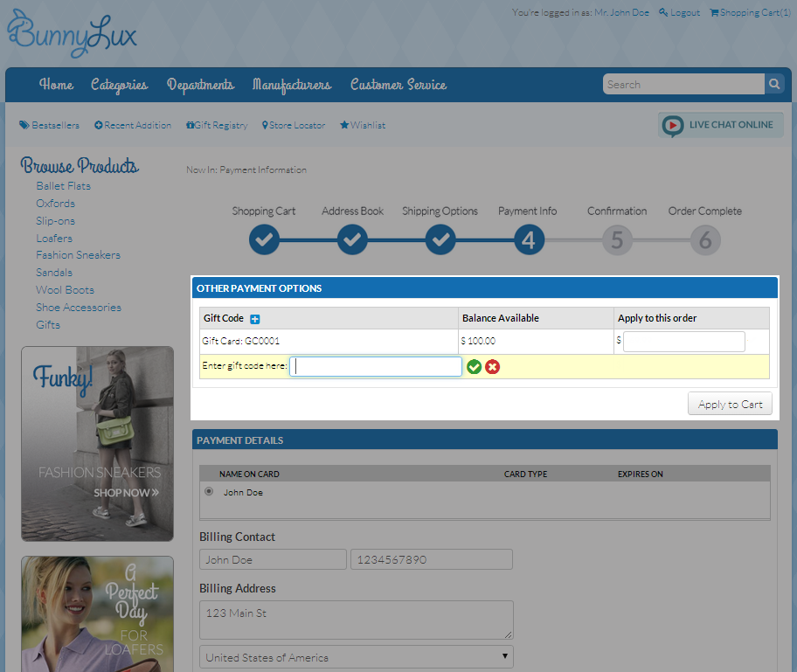Click the plus icon next to Gift Code
Viewport: 797px width, 672px height.
255,319
